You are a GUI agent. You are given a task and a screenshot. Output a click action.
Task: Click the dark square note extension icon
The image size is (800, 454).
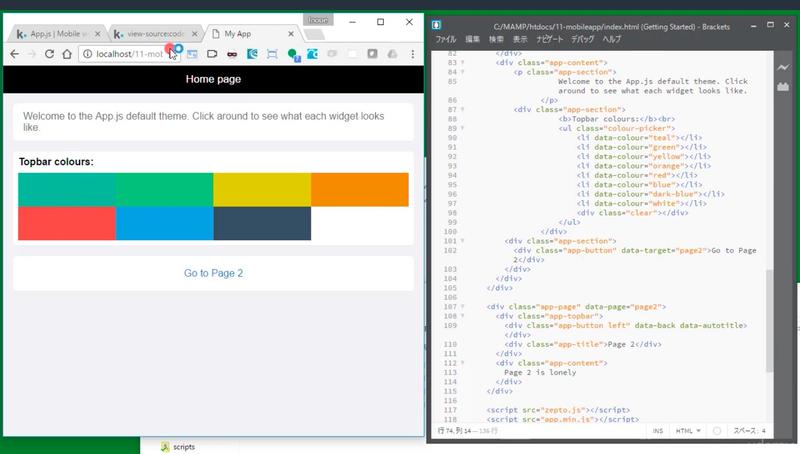372,54
